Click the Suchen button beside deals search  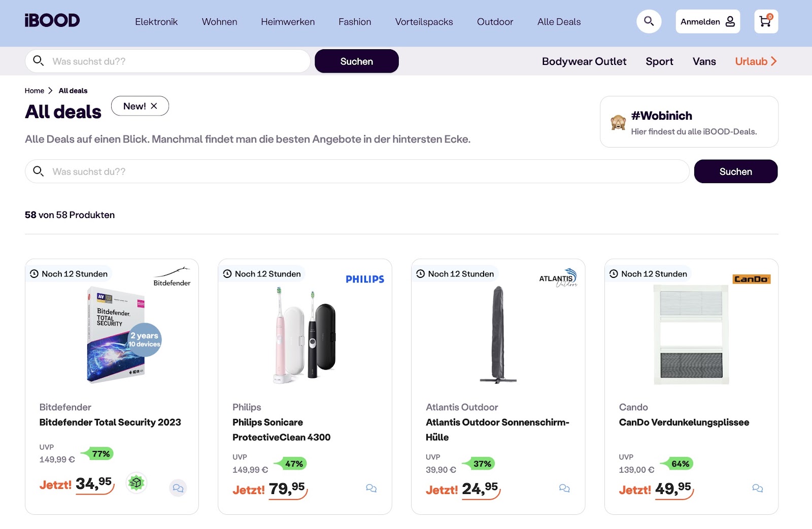pos(735,171)
